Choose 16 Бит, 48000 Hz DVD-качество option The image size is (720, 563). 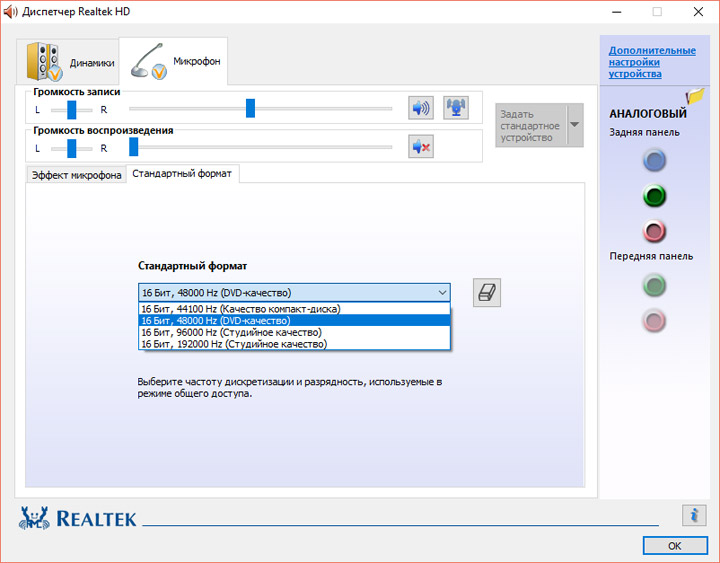294,321
